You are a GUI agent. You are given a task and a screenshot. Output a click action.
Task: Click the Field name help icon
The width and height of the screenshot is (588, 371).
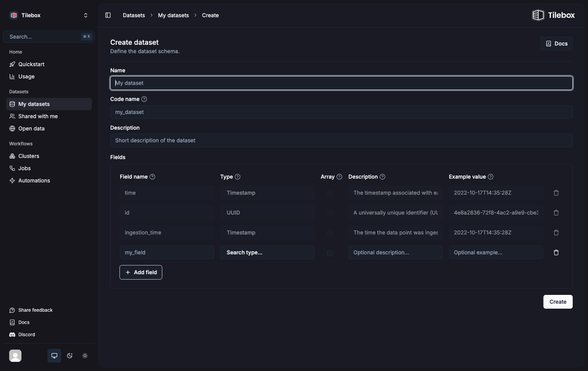(x=152, y=177)
